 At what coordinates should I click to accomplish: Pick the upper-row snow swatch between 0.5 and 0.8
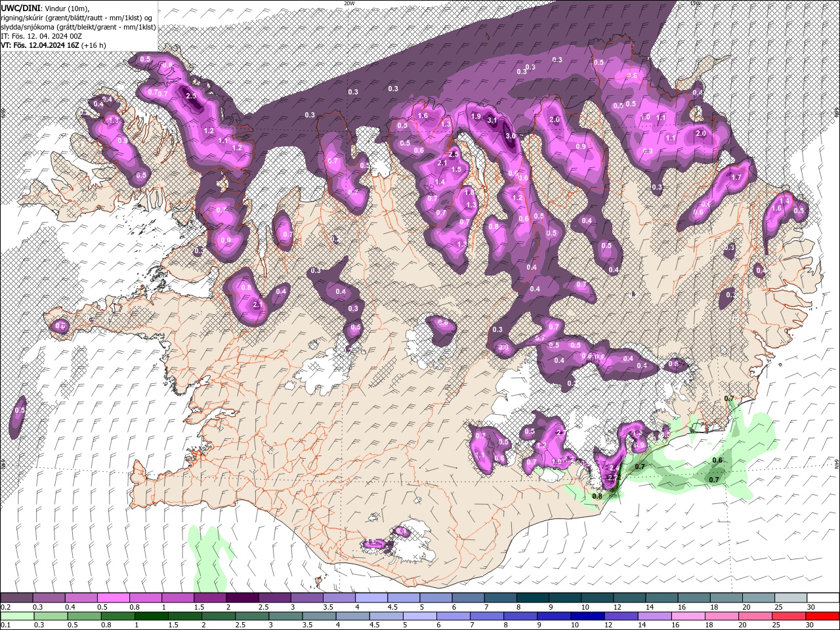click(113, 598)
